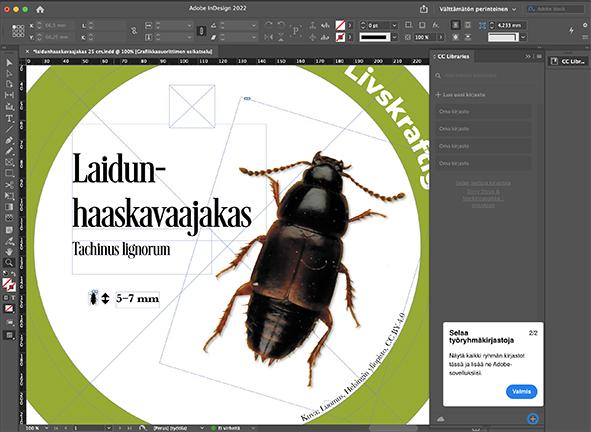Screen dimensions: 591x432
Task: Open the control panel settings gear
Action: [x=585, y=25]
